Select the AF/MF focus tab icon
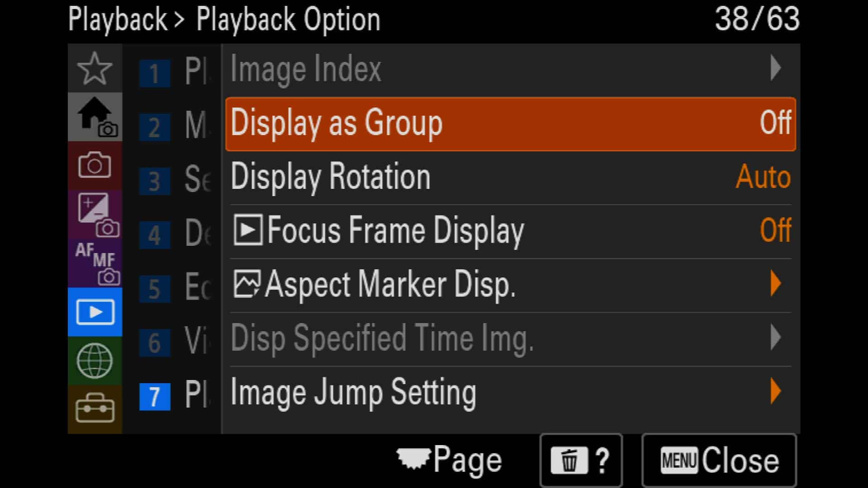 (94, 263)
